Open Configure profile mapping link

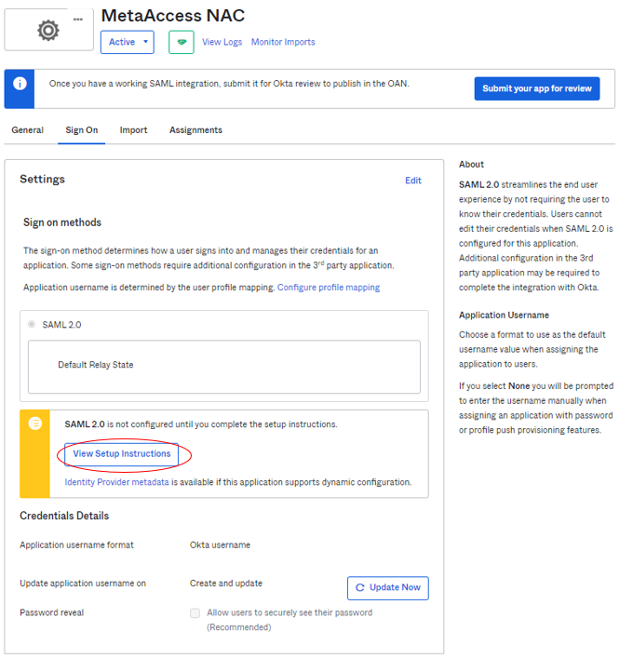[x=329, y=288]
